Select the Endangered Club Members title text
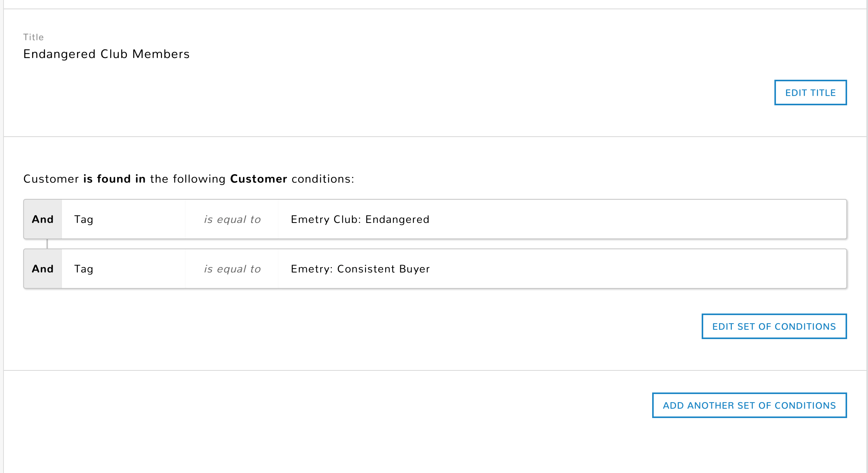 coord(106,54)
